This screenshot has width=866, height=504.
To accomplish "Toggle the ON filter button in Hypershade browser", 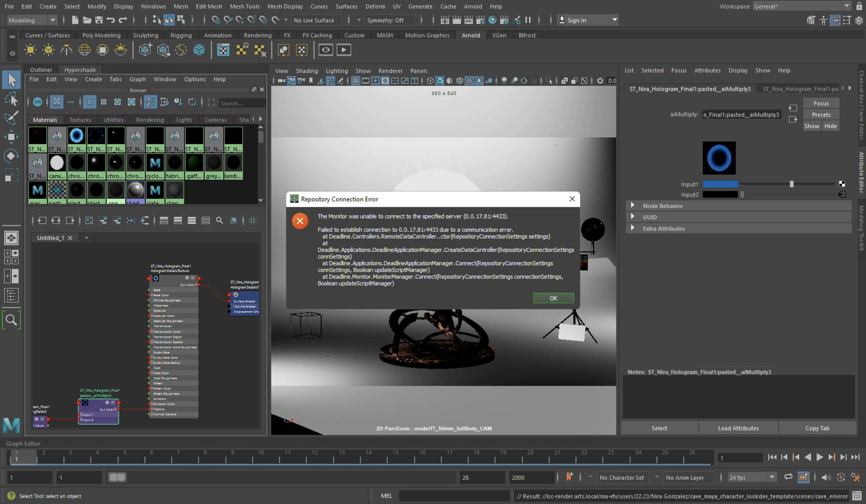I will 37,102.
